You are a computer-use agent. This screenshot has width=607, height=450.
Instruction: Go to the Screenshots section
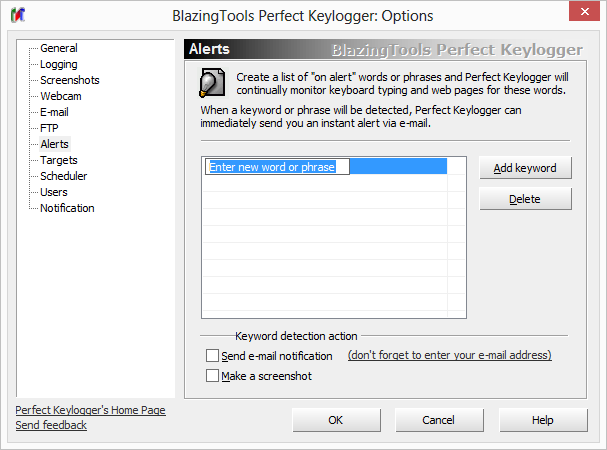pyautogui.click(x=69, y=80)
